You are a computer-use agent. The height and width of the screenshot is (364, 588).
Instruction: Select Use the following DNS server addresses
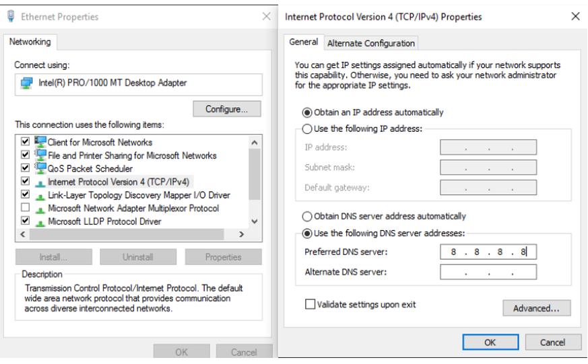[x=307, y=233]
